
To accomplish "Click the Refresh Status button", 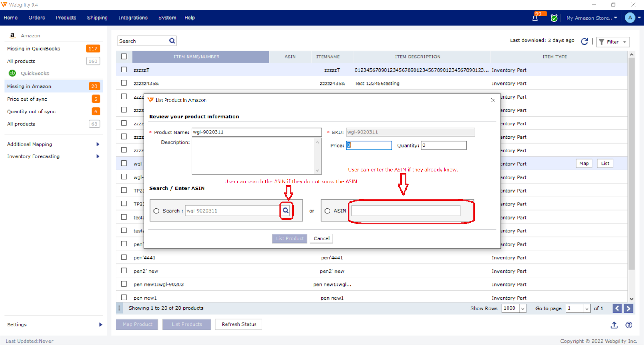I will click(x=239, y=324).
